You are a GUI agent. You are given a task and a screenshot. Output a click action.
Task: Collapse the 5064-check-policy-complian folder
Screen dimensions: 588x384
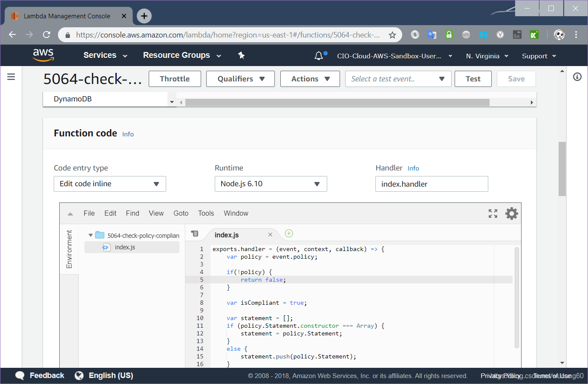coord(90,235)
